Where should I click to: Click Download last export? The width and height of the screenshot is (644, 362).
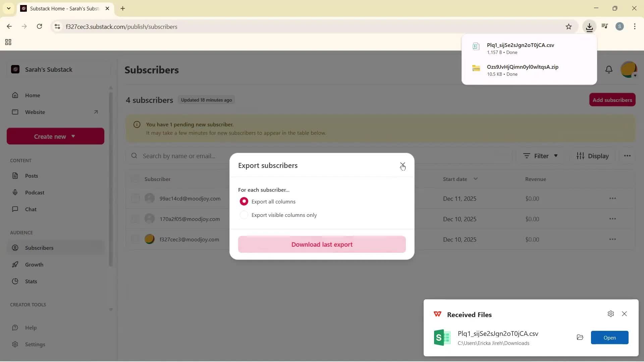pos(322,244)
